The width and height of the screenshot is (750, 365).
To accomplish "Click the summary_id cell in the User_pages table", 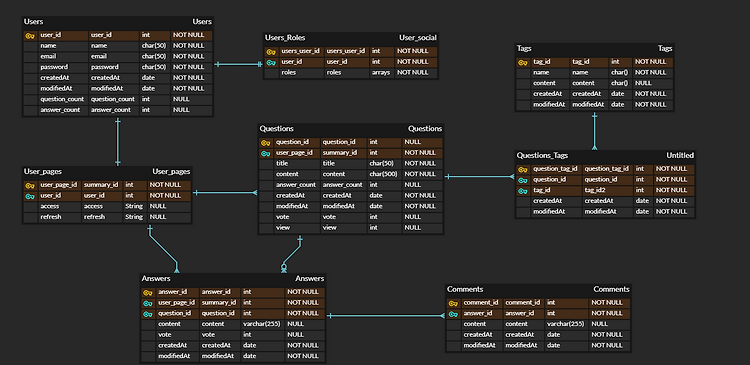I will (x=101, y=185).
